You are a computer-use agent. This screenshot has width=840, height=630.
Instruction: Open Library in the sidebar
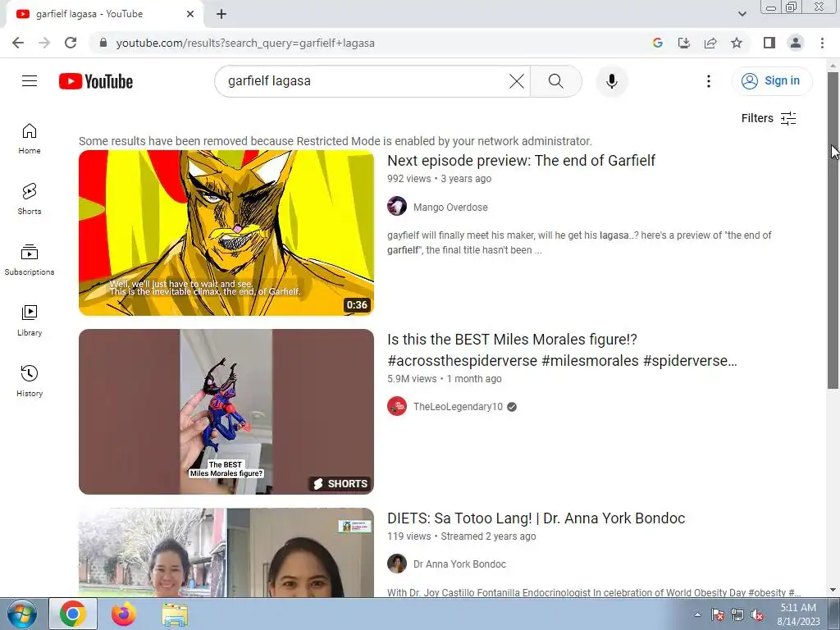(x=30, y=321)
